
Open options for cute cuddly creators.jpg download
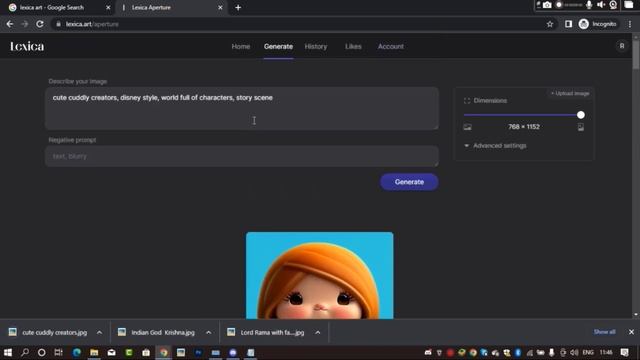click(99, 333)
